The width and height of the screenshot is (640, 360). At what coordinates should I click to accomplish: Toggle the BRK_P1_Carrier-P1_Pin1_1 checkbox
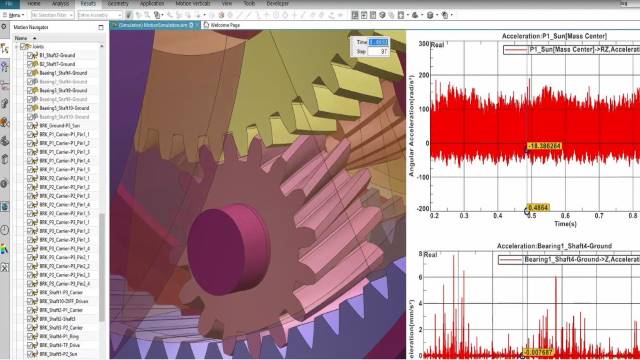[x=30, y=134]
